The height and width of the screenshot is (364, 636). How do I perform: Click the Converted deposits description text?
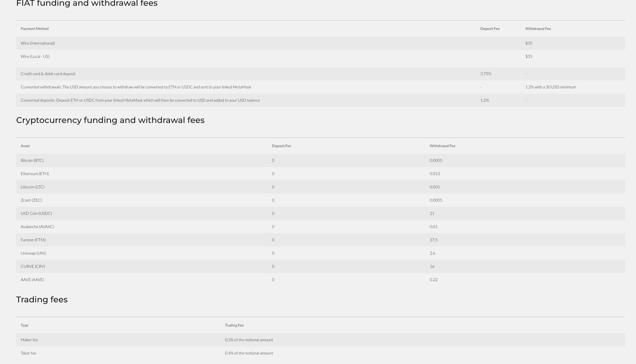(x=140, y=100)
